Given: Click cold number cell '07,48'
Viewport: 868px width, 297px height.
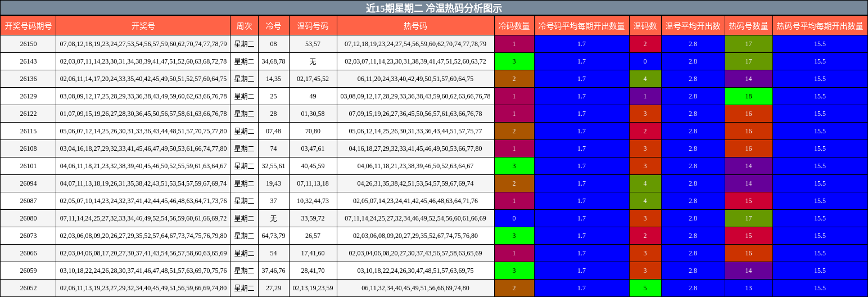Looking at the screenshot, I should pyautogui.click(x=274, y=131).
